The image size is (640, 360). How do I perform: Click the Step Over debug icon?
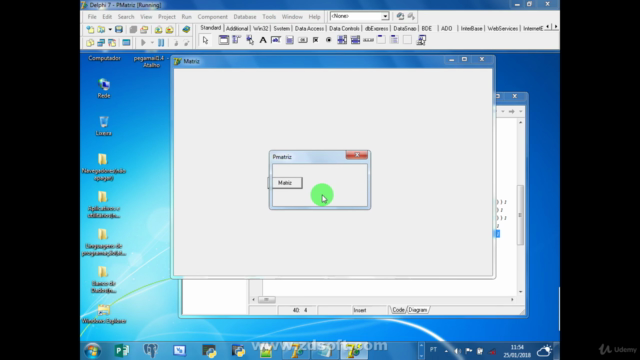(187, 42)
